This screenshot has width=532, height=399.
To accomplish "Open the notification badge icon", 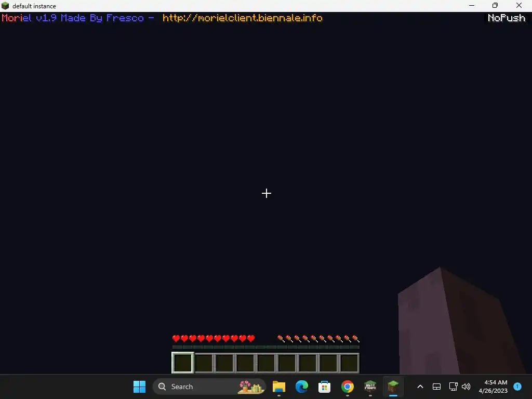I will (x=517, y=386).
